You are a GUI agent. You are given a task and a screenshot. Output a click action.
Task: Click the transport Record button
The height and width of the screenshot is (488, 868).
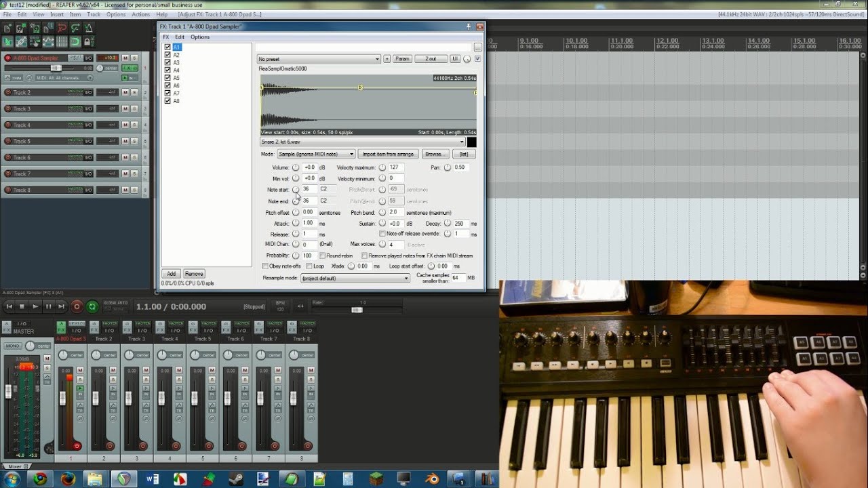click(x=77, y=306)
